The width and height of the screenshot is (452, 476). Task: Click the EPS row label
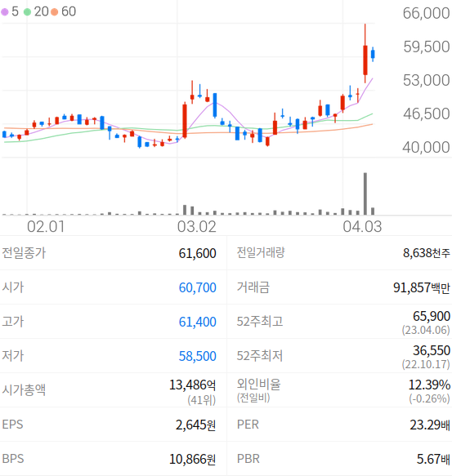12,425
